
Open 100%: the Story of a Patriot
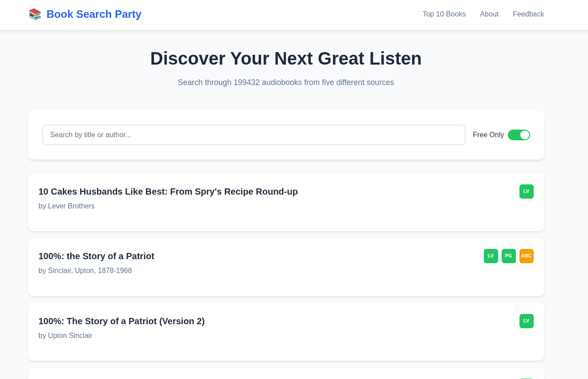click(x=96, y=256)
